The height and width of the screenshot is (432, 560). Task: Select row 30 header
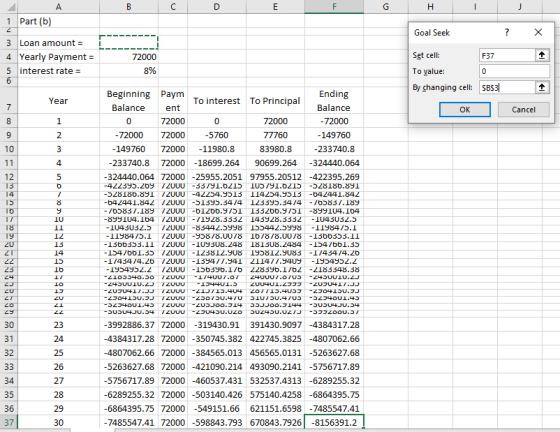tap(9, 325)
